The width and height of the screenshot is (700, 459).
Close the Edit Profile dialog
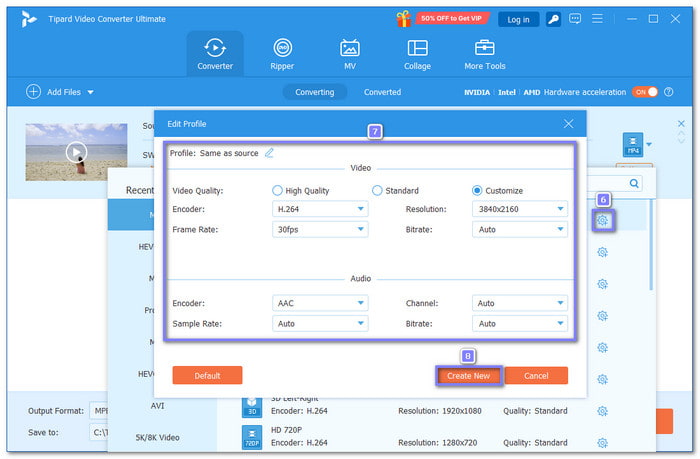[568, 123]
